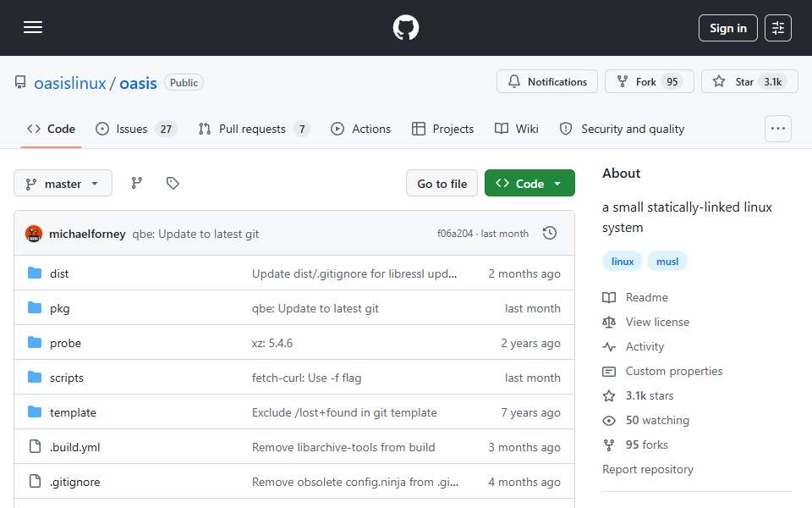
Task: Click the probe folder icon
Action: [35, 342]
